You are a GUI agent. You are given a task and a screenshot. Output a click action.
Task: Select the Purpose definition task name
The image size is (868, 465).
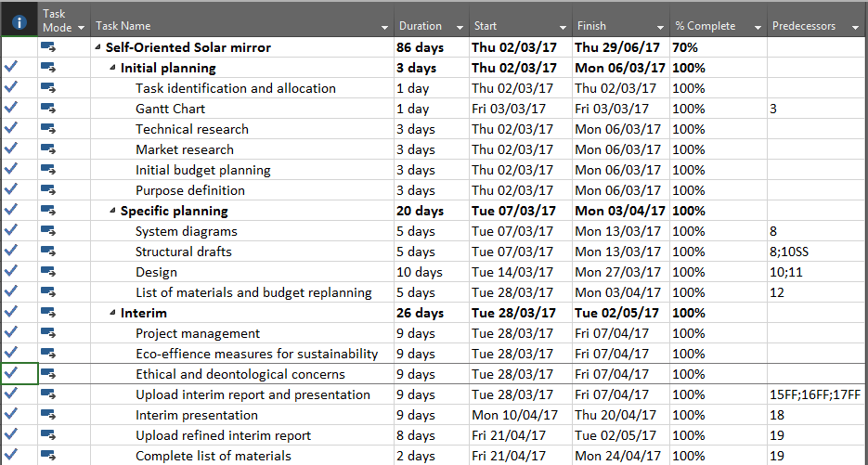(190, 190)
